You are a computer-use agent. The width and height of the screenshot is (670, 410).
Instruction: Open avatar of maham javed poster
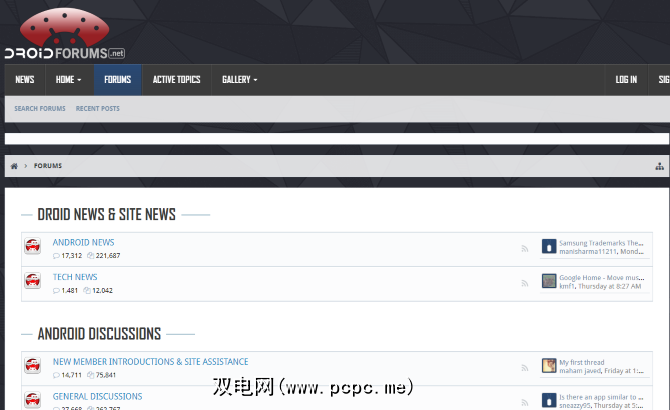point(549,366)
